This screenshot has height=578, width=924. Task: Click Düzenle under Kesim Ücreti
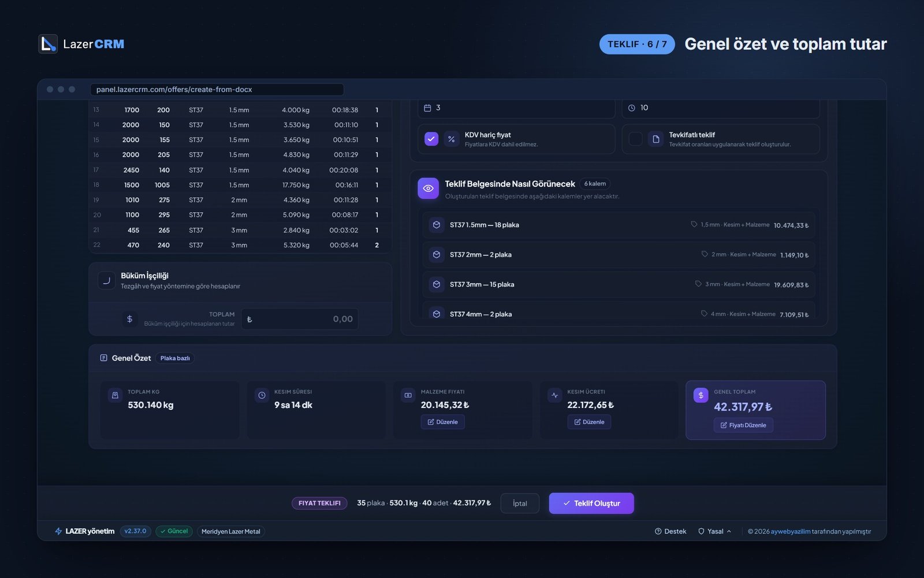589,422
